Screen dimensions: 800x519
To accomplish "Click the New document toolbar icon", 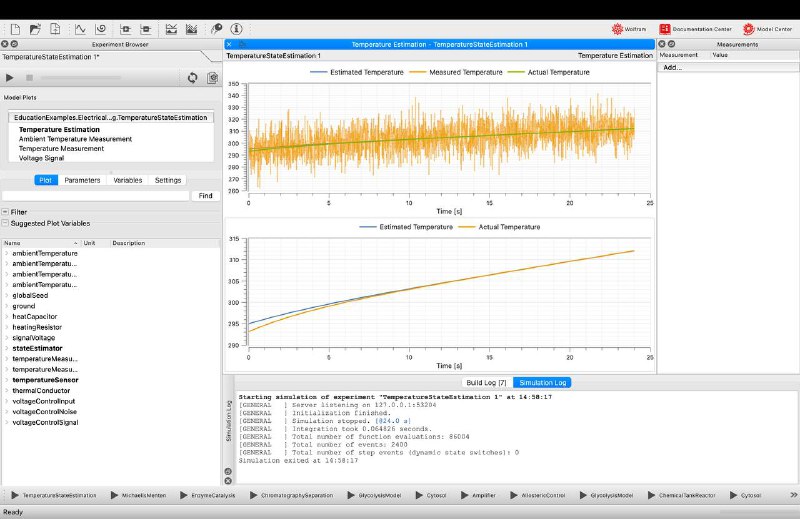I will click(x=15, y=29).
